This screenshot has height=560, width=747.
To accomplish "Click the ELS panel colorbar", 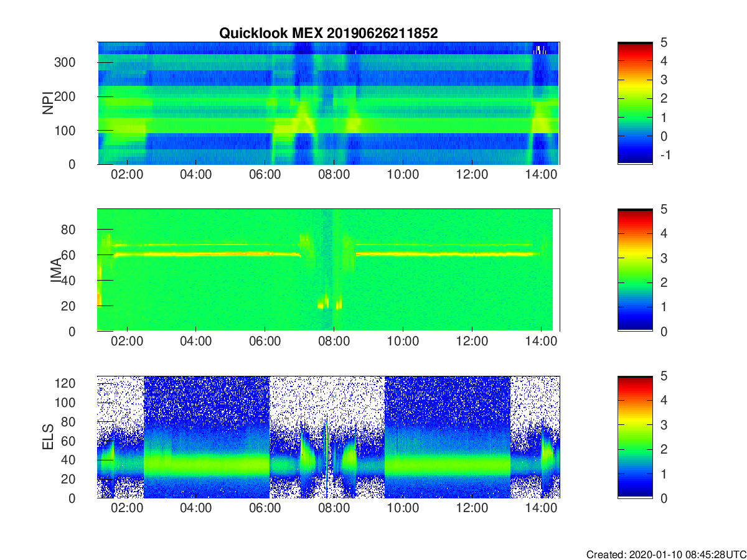I will tap(635, 437).
